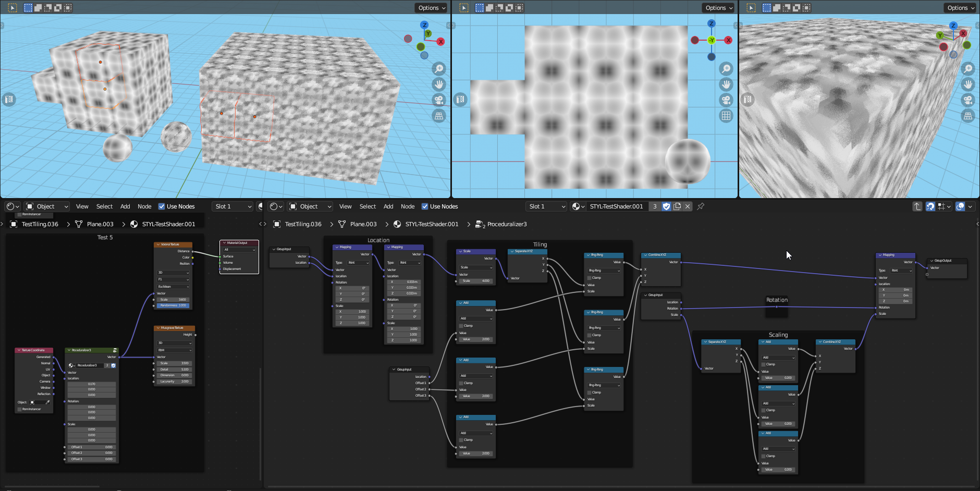Click overlay icon in node editor header
This screenshot has width=980, height=491.
pyautogui.click(x=960, y=206)
